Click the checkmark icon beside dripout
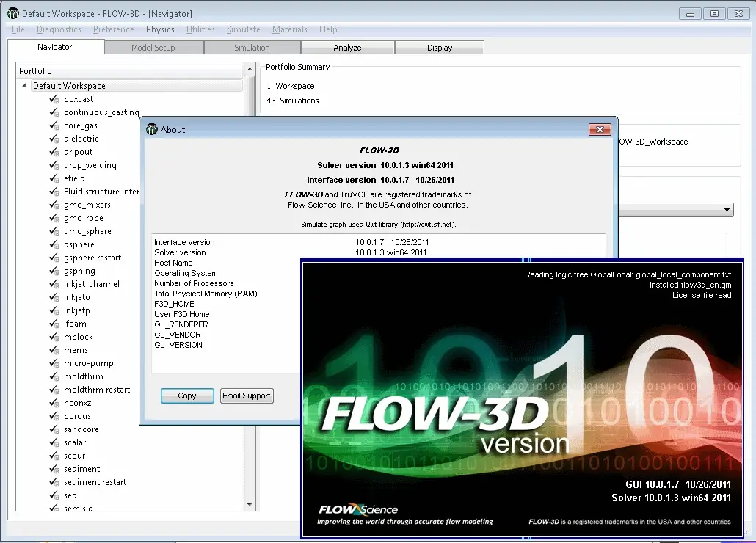This screenshot has height=543, width=756. point(54,152)
